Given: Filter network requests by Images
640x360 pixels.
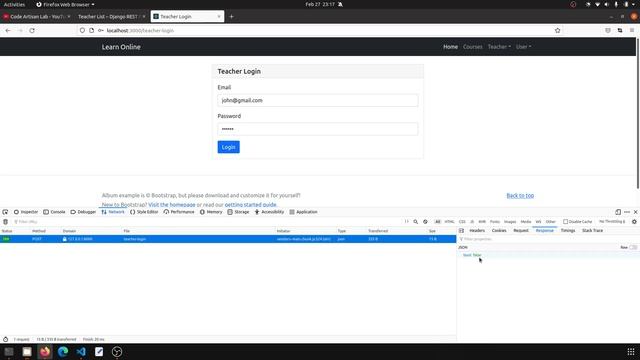Looking at the screenshot, I should (x=510, y=222).
